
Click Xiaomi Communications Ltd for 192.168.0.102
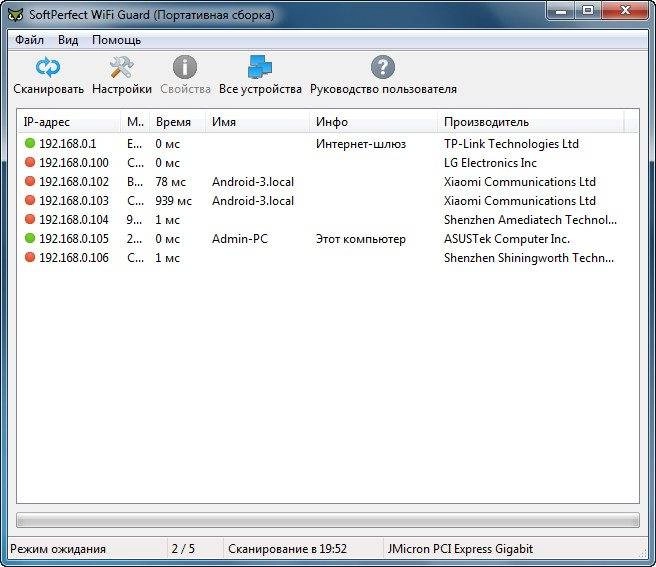point(520,182)
